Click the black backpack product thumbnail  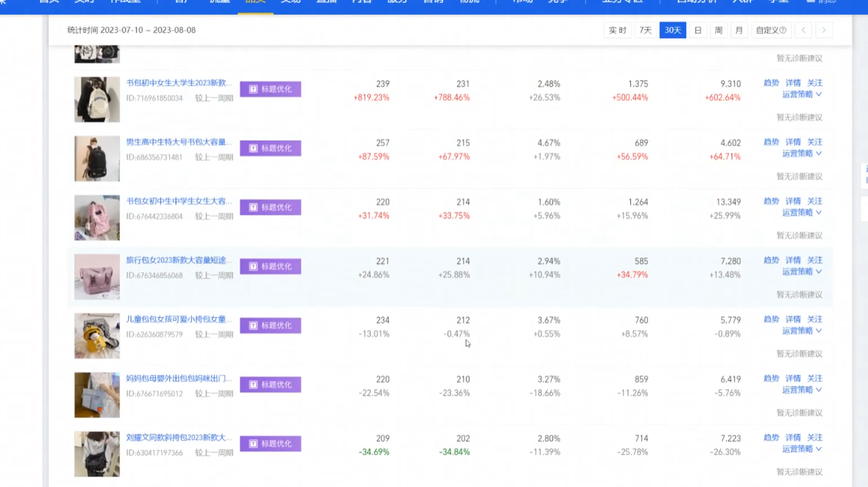tap(97, 158)
